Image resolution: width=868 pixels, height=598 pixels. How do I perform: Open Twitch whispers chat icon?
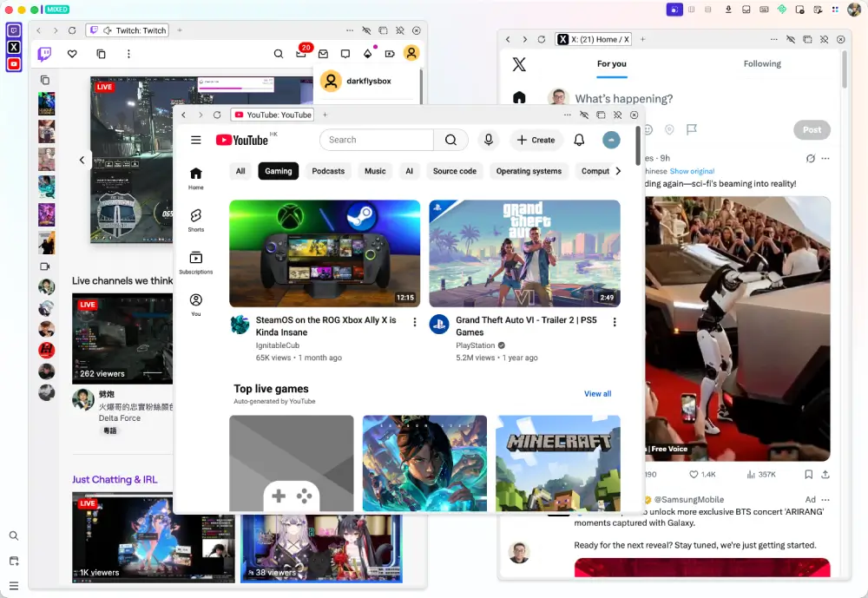click(x=345, y=54)
